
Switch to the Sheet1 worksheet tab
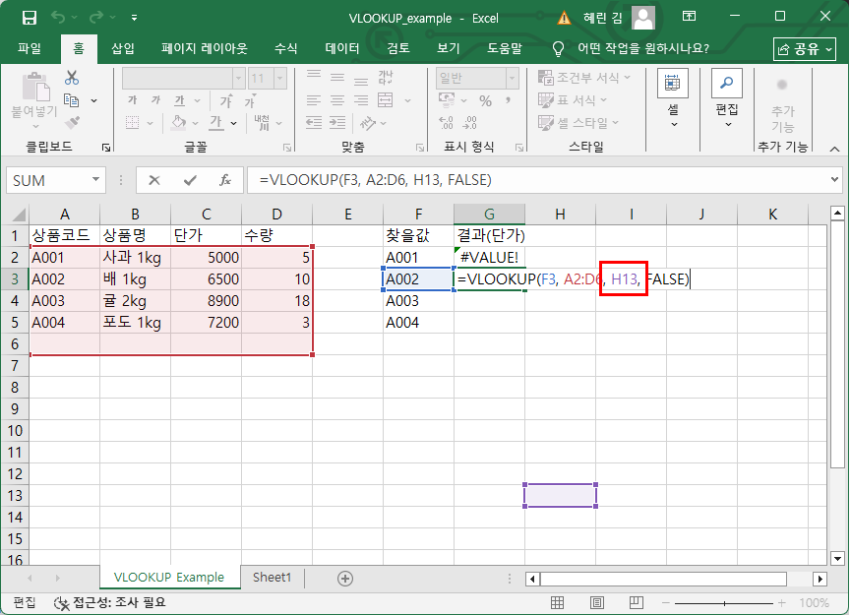[273, 578]
